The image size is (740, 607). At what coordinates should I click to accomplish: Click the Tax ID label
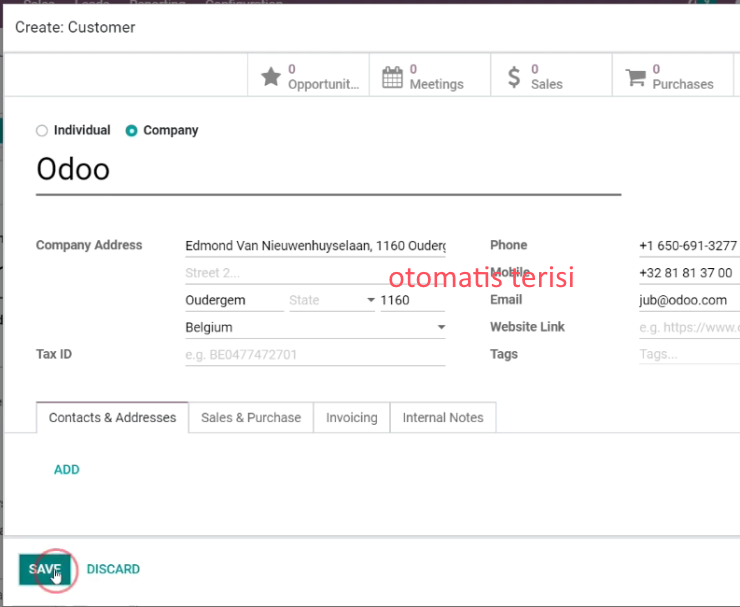click(x=54, y=354)
